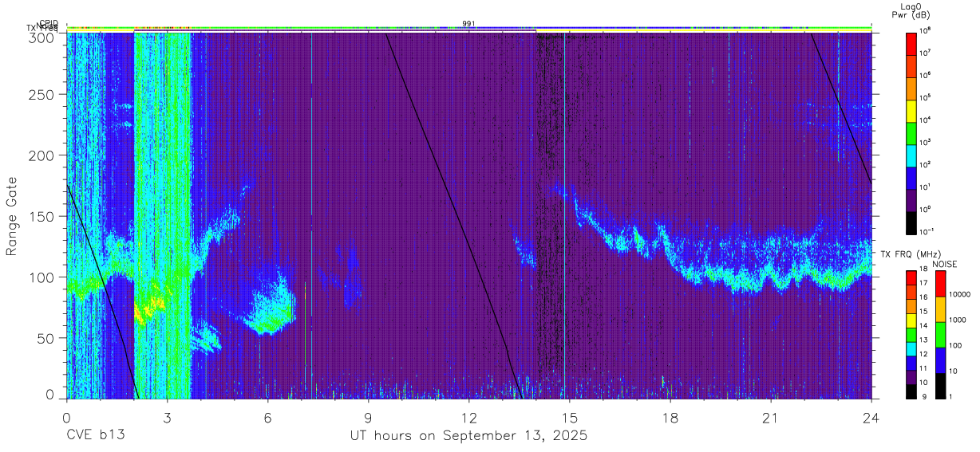The height and width of the screenshot is (452, 980).
Task: Click NOISE colorbar label '10000'
Action: click(960, 295)
